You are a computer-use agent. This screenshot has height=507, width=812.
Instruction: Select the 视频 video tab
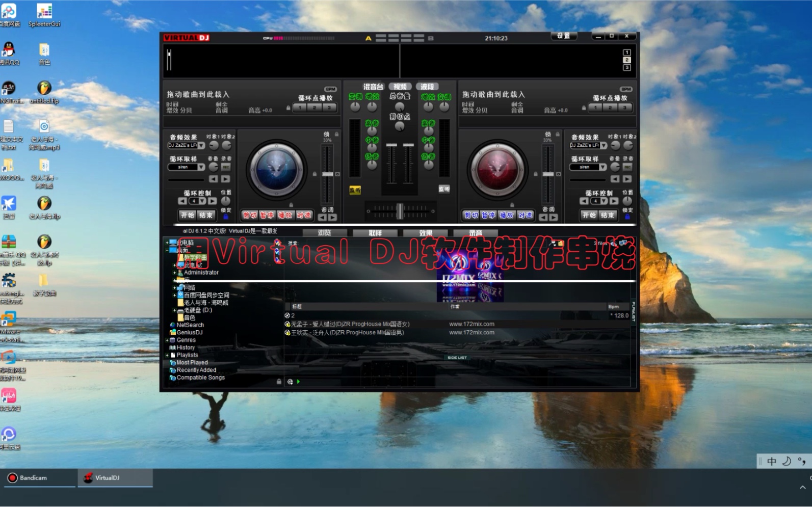tap(401, 87)
